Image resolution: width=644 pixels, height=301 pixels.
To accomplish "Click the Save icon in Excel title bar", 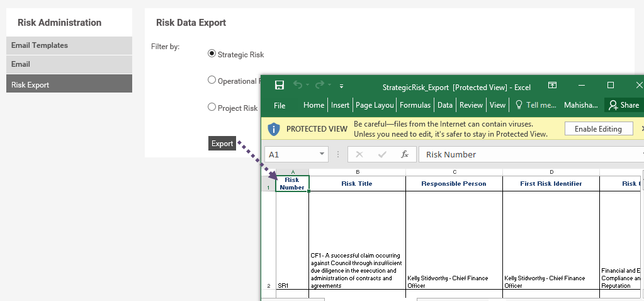I will click(x=280, y=85).
